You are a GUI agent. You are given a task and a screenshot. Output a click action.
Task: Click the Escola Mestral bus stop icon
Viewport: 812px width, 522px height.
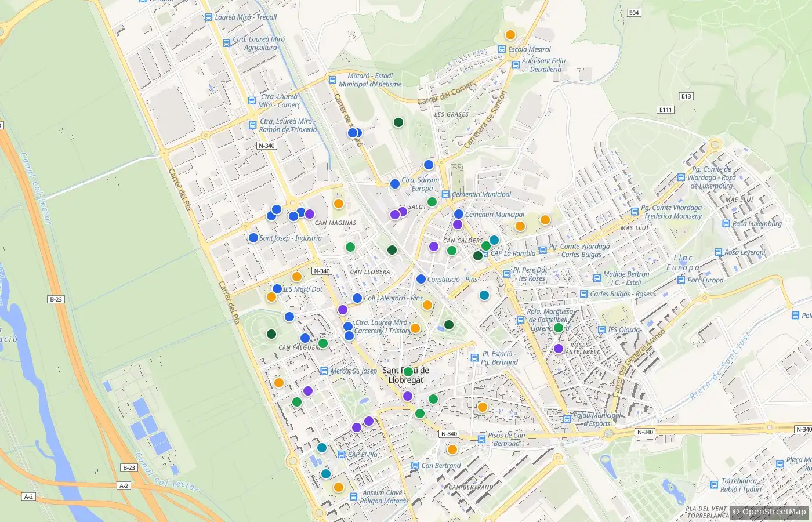(x=502, y=50)
